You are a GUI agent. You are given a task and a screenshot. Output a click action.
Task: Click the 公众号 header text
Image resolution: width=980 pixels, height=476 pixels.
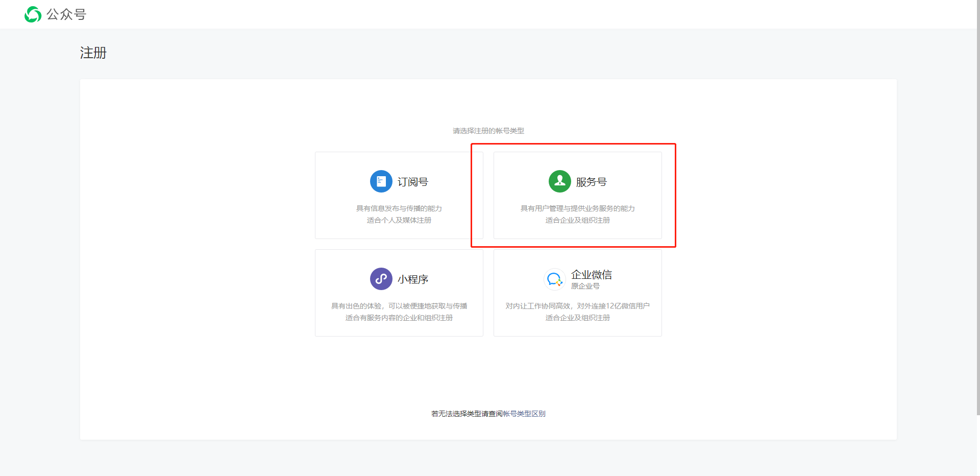66,14
